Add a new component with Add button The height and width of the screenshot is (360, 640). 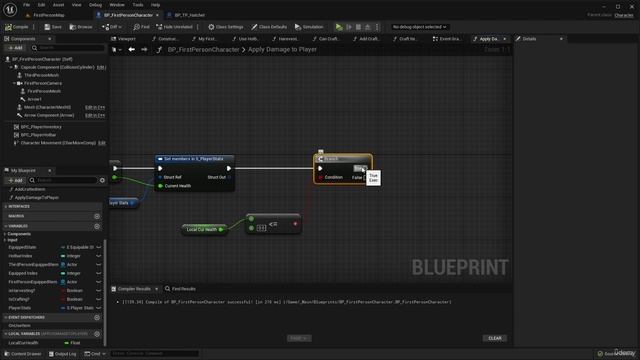click(16, 48)
